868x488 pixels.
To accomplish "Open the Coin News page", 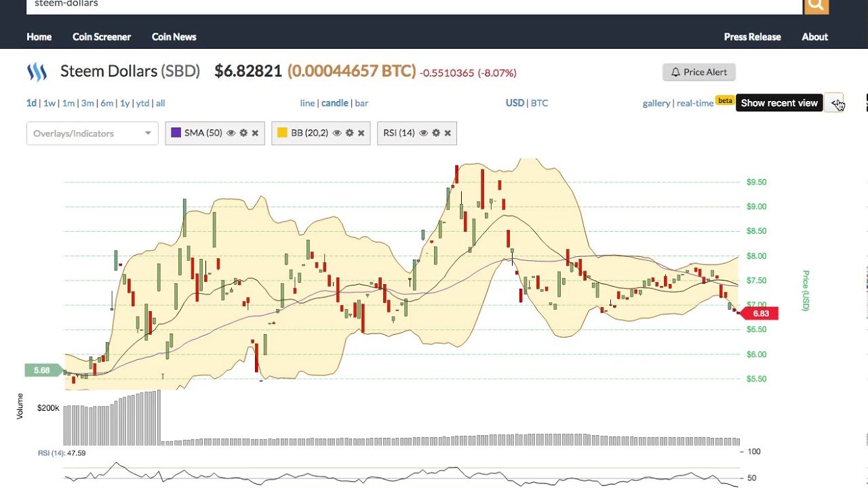I will [x=174, y=37].
